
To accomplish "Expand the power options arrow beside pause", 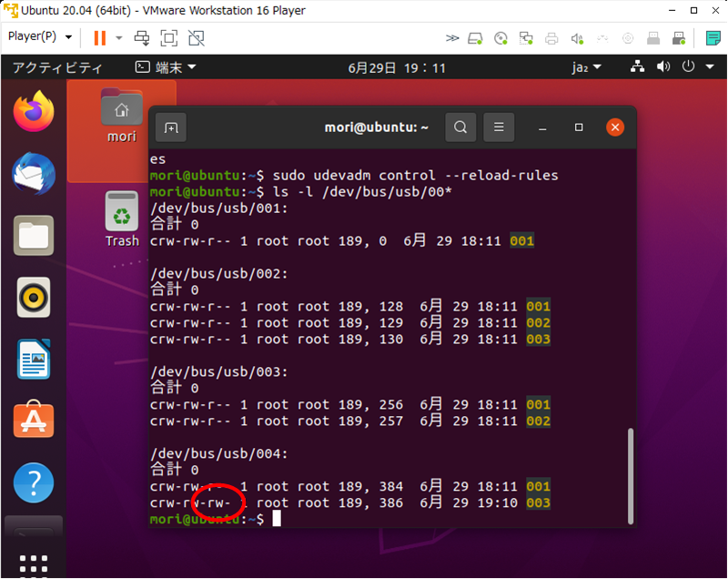I will coord(119,38).
